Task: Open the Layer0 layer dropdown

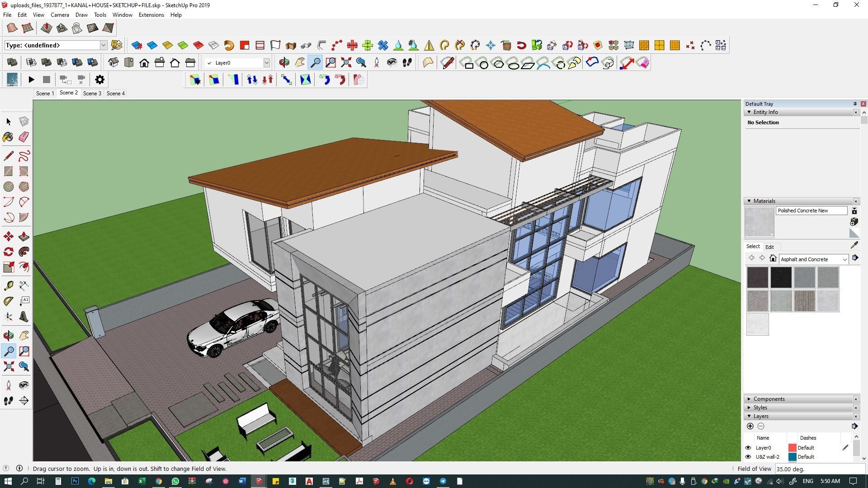Action: coord(266,63)
